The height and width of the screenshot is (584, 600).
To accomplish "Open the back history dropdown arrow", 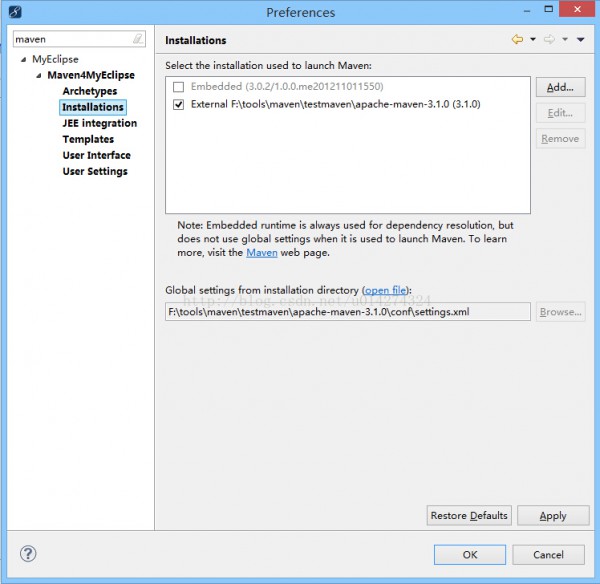I will click(x=533, y=39).
